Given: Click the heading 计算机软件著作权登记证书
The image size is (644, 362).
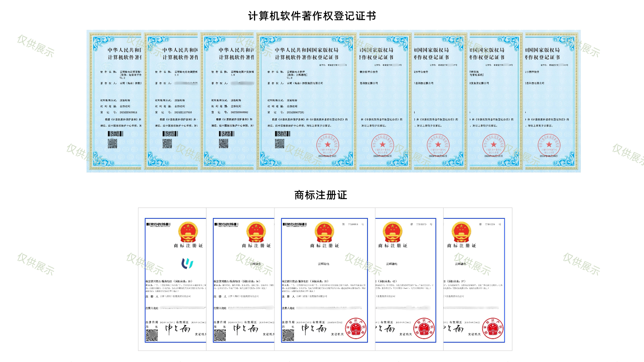Looking at the screenshot, I should tap(312, 16).
